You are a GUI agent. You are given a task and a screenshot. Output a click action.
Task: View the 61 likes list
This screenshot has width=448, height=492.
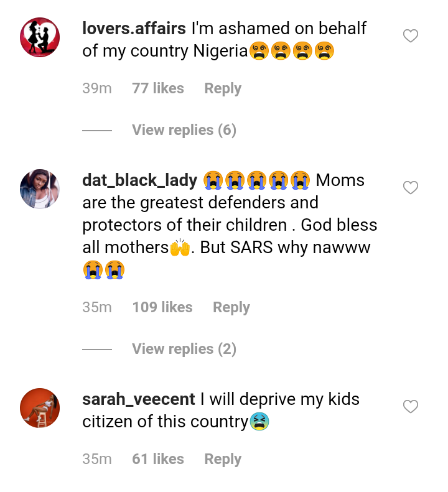point(158,459)
